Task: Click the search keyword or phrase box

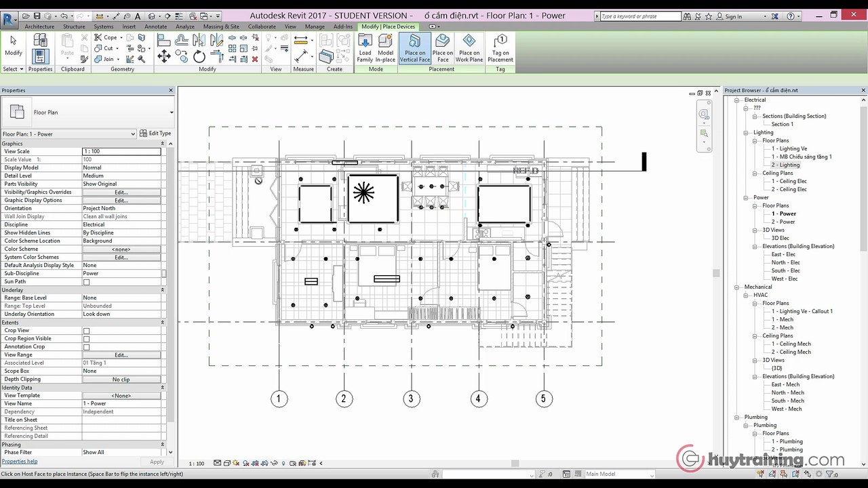Action: point(641,16)
